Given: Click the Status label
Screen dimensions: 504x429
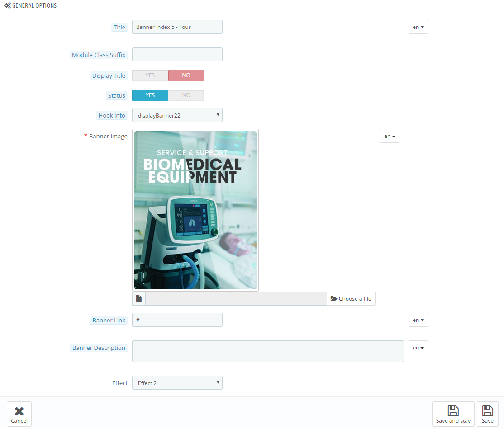Looking at the screenshot, I should click(x=116, y=96).
